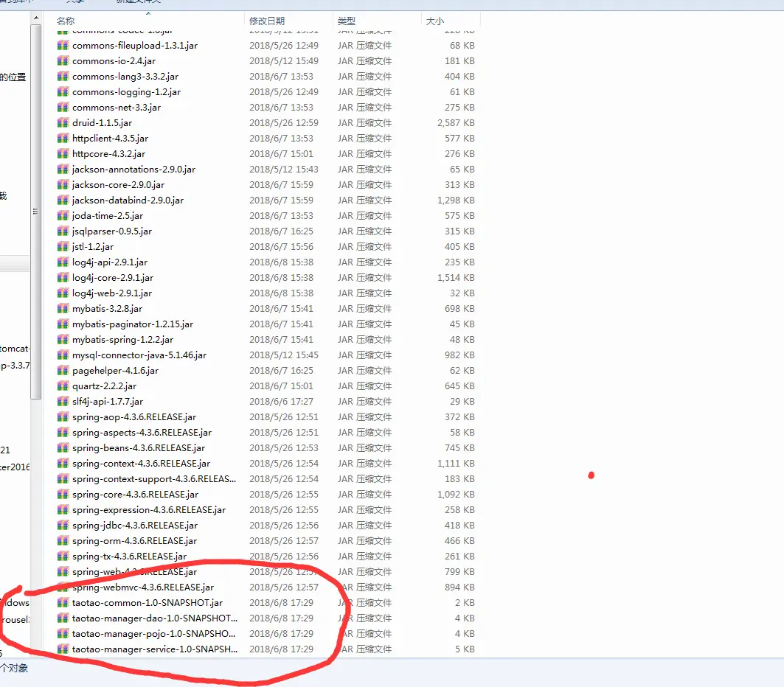Sort files by the 名称 column header
The height and width of the screenshot is (687, 784).
pos(66,21)
